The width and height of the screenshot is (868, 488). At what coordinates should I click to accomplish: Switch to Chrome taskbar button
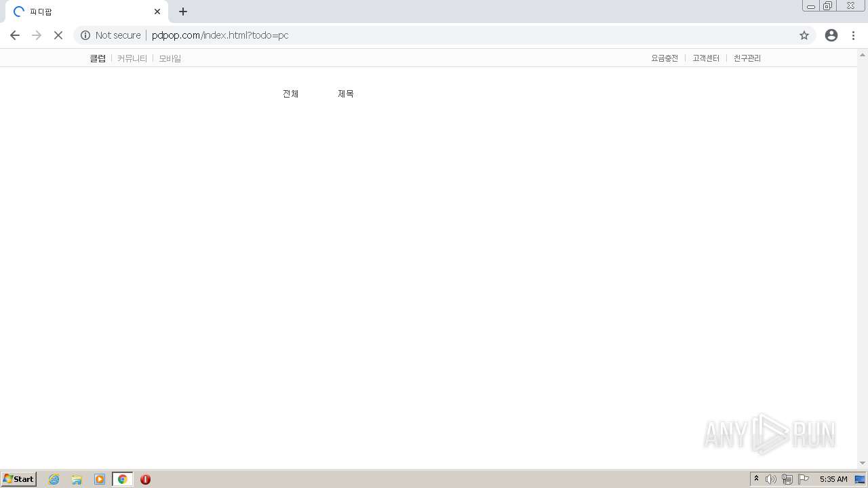[123, 479]
